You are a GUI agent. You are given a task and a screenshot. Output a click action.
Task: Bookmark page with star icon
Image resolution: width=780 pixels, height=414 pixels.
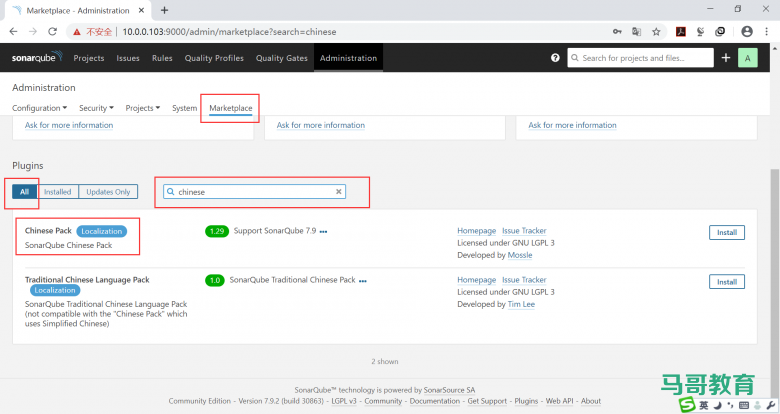pos(656,31)
